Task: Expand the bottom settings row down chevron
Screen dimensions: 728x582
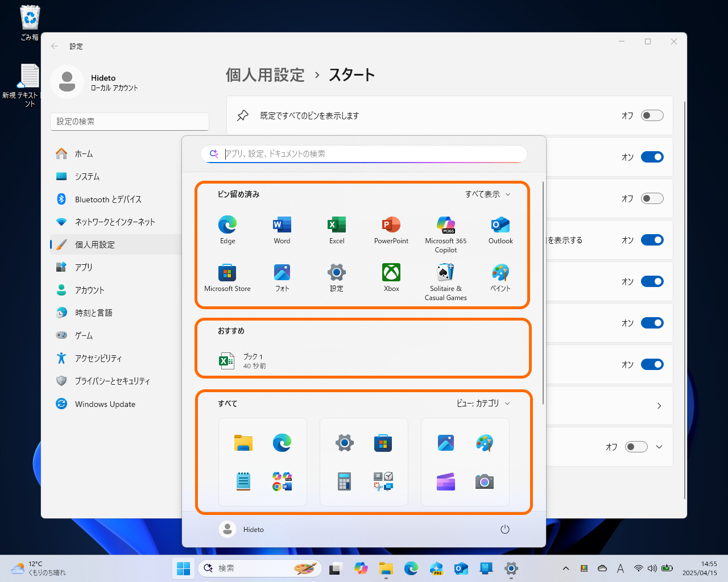Action: 659,447
